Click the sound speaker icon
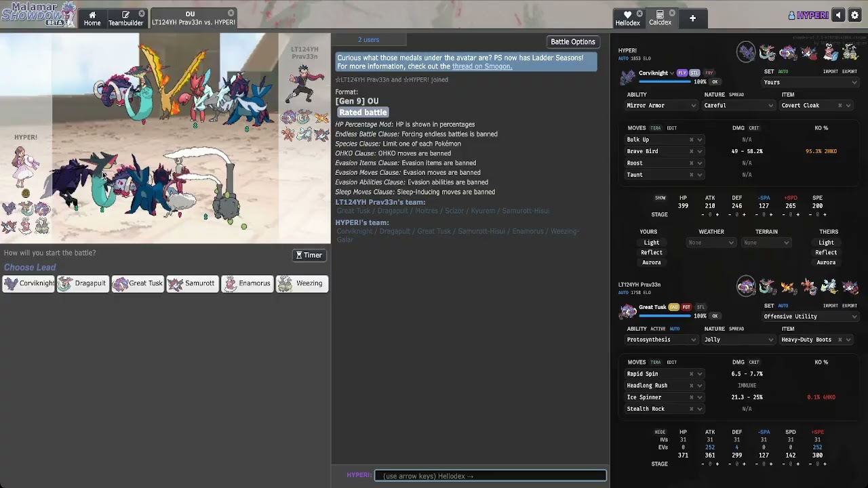The image size is (868, 488). tap(839, 16)
